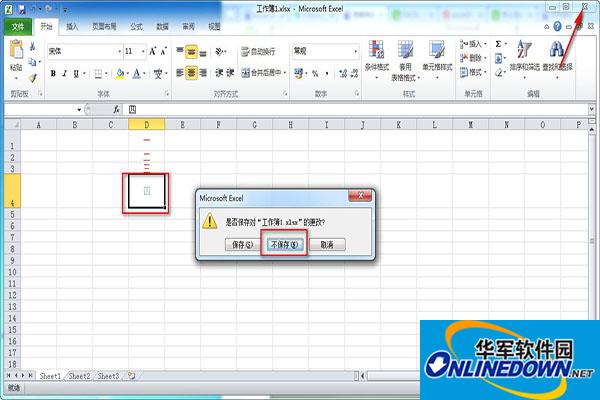Viewport: 600px width, 400px height.
Task: Center cell text horizontally
Action: [191, 73]
